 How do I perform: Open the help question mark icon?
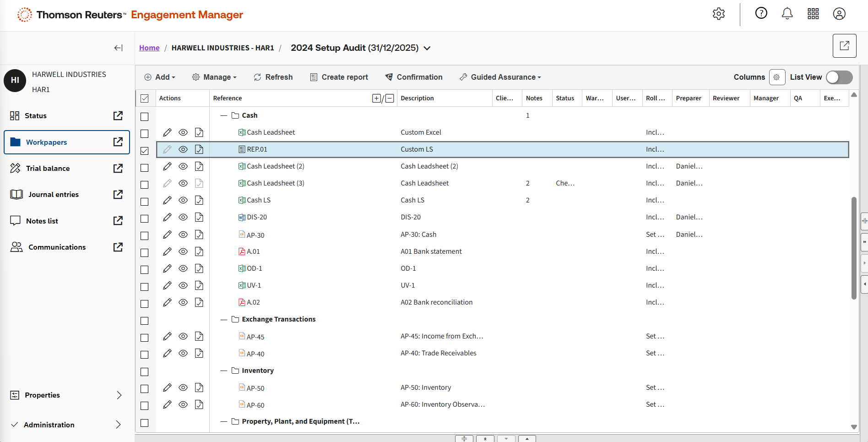761,13
